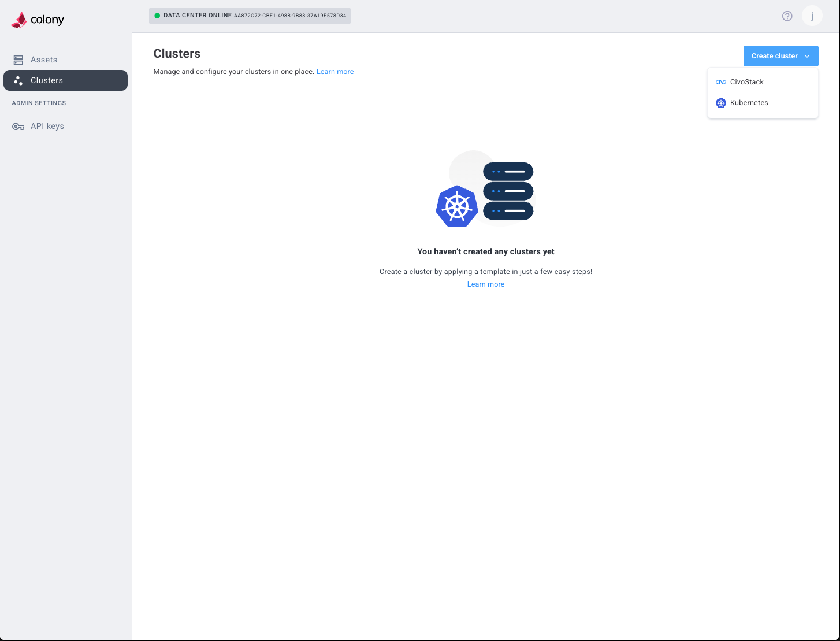This screenshot has height=641, width=840.
Task: Click the colony brand name text
Action: [x=47, y=20]
